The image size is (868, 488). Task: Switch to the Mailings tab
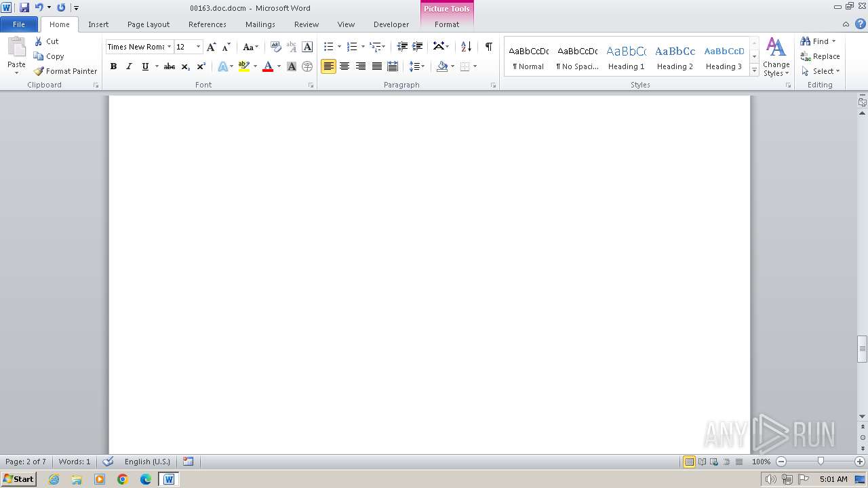260,24
